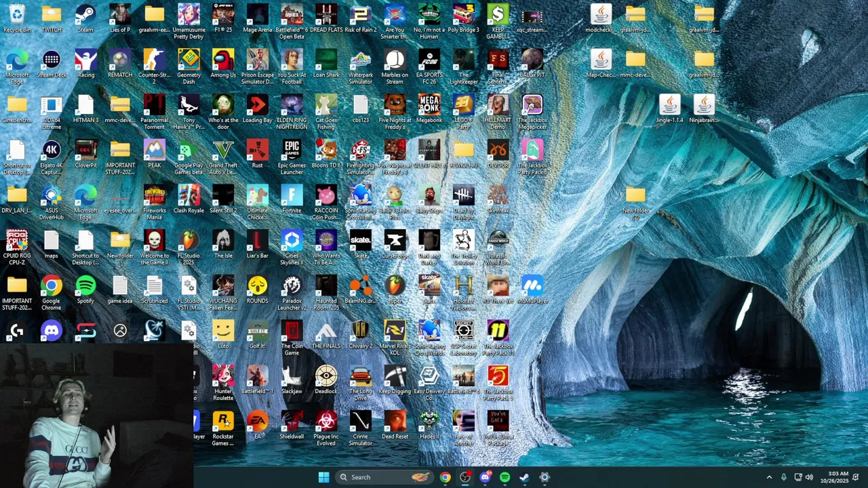The height and width of the screenshot is (488, 868).
Task: Launch Deadlock from the desktop
Action: pyautogui.click(x=326, y=380)
